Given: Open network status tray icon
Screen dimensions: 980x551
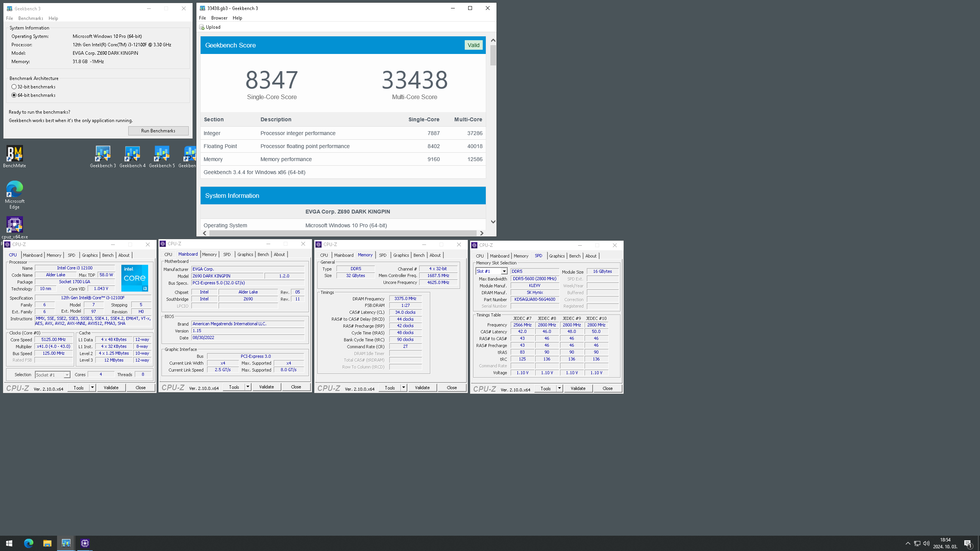Looking at the screenshot, I should tap(917, 543).
